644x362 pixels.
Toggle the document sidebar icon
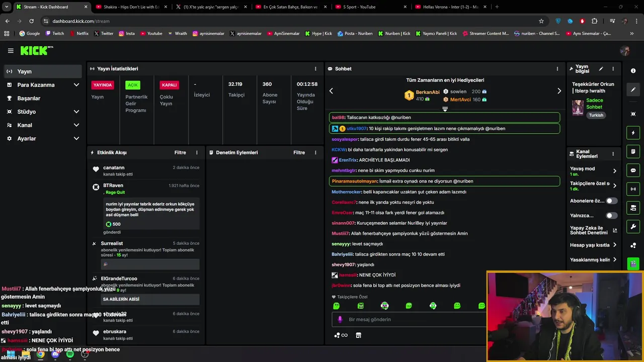click(633, 151)
